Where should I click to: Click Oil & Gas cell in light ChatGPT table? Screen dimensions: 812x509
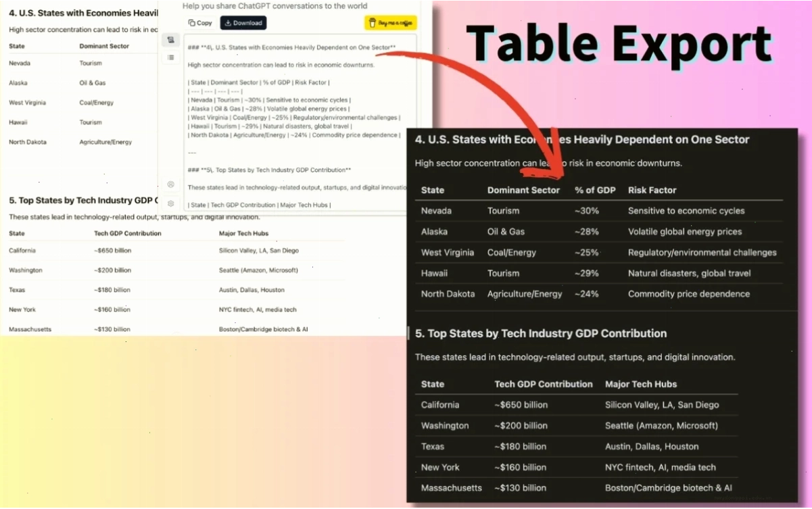click(x=93, y=82)
